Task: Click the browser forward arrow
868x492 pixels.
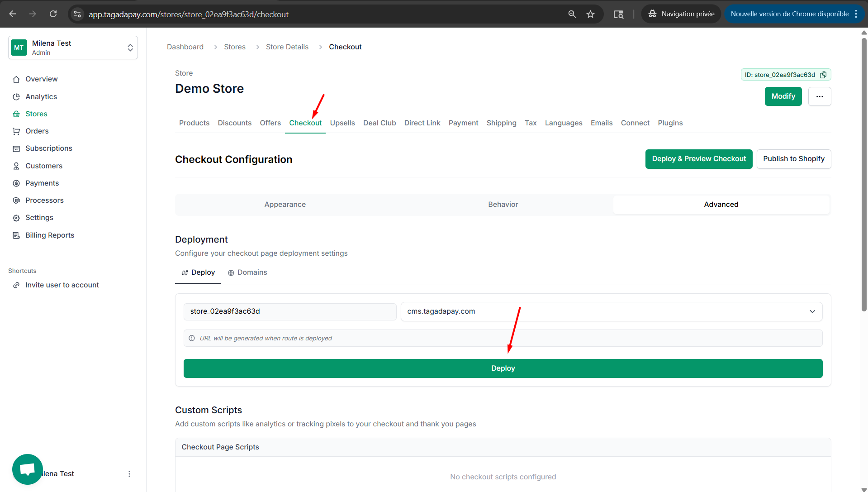Action: tap(33, 14)
